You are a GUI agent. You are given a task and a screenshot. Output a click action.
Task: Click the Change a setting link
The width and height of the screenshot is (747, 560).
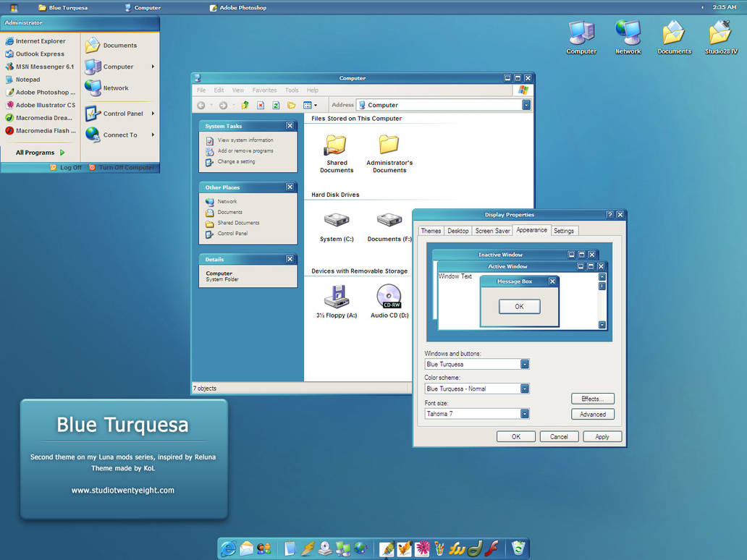click(x=236, y=162)
